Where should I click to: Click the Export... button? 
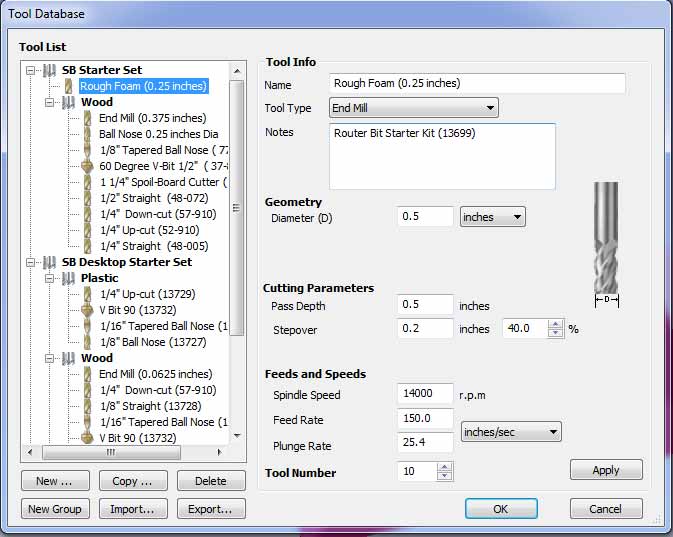[211, 509]
